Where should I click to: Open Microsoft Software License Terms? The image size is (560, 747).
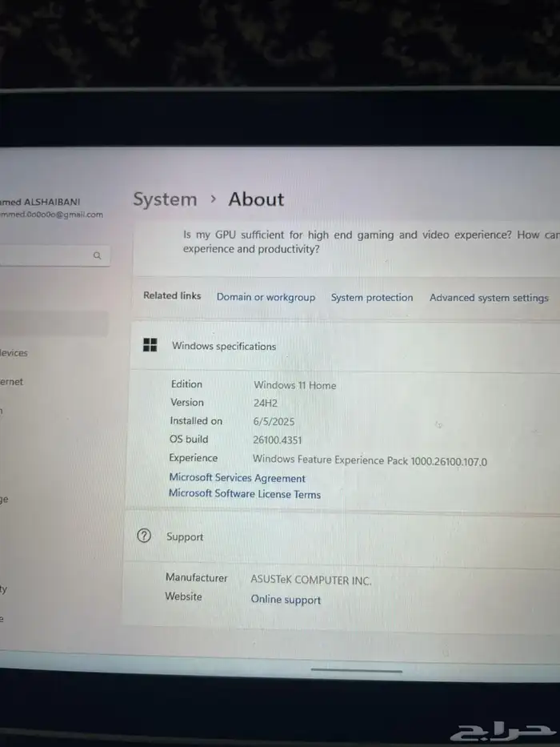(244, 494)
